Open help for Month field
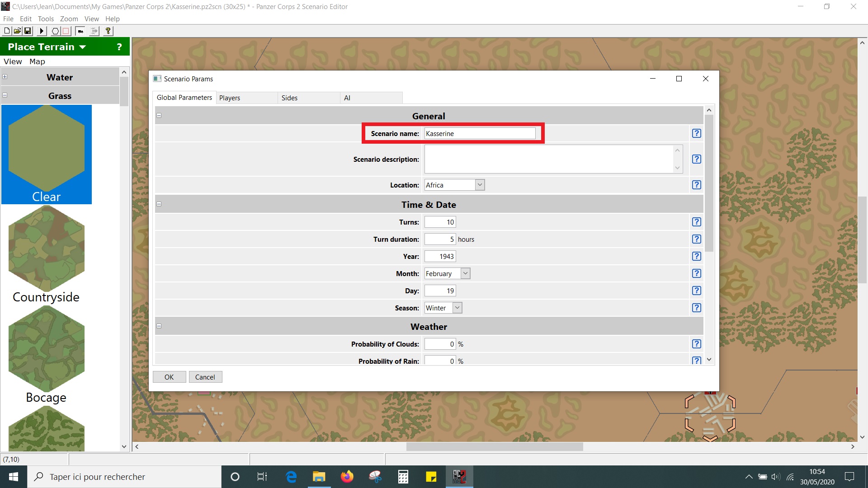 (x=697, y=273)
